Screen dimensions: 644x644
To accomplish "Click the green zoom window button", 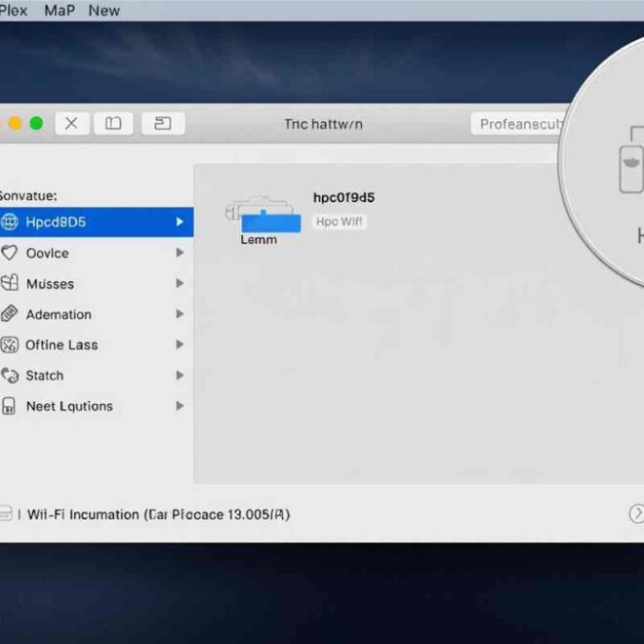I will click(x=36, y=123).
